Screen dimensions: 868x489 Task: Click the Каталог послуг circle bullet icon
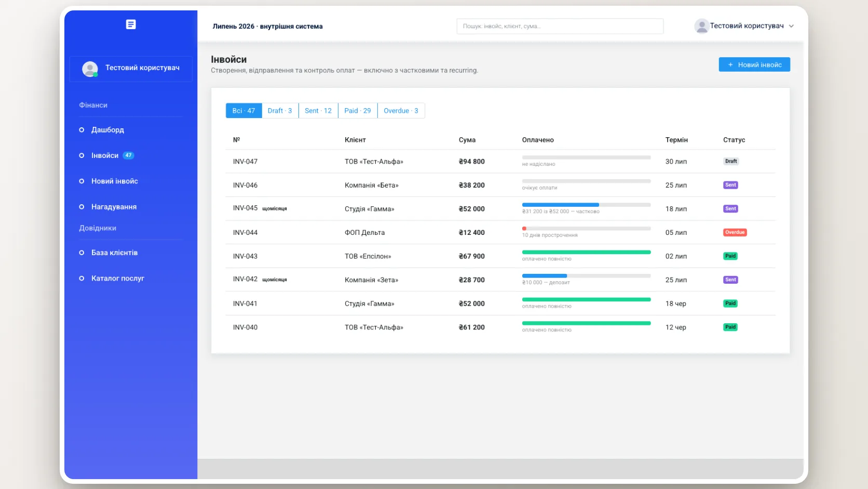pyautogui.click(x=82, y=279)
